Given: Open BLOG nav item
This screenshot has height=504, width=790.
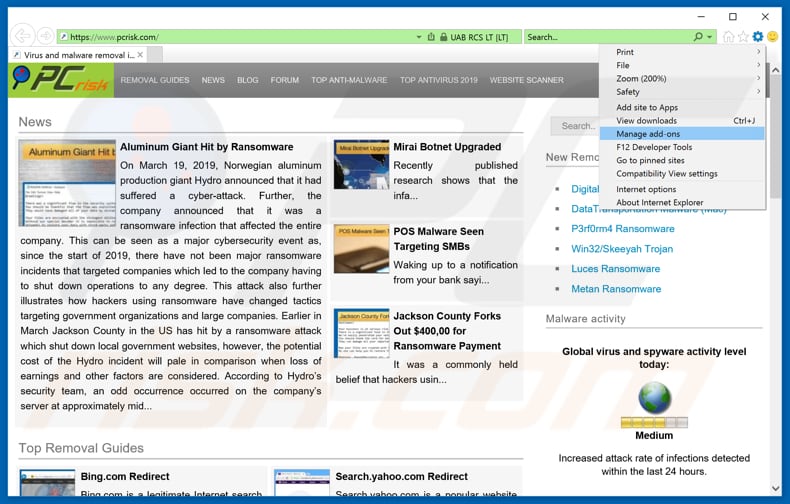Looking at the screenshot, I should coord(247,80).
